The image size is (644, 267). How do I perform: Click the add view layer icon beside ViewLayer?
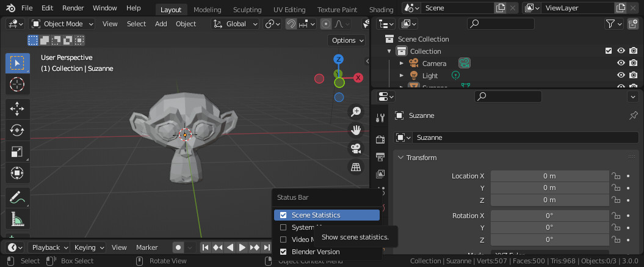coord(621,8)
